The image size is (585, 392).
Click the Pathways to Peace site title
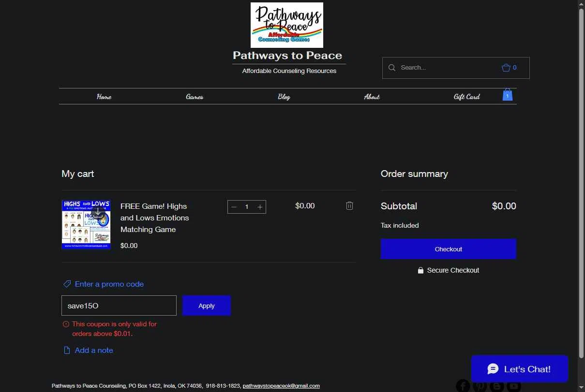point(287,55)
